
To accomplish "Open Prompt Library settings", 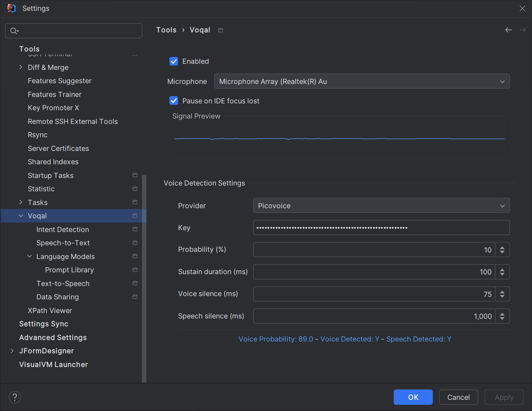I will tap(70, 270).
